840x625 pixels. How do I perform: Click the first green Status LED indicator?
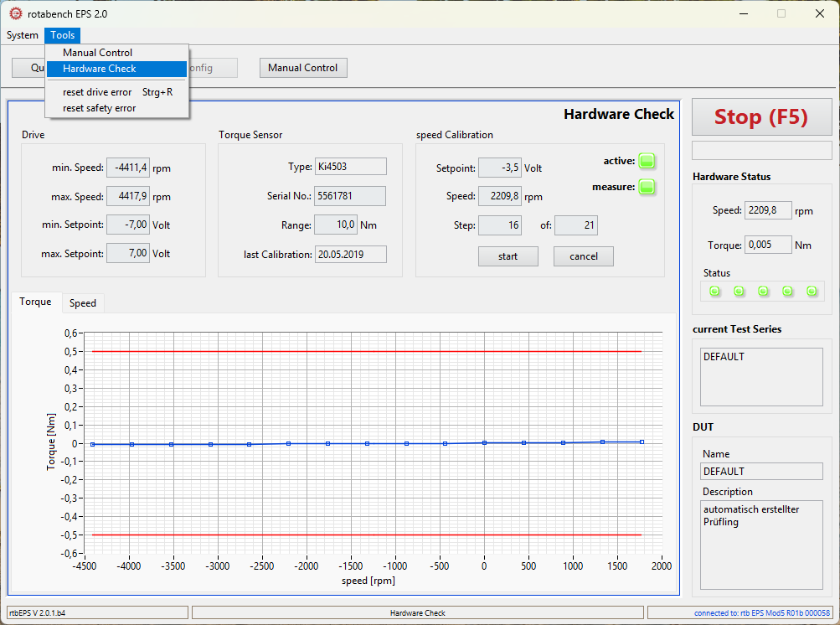point(714,291)
